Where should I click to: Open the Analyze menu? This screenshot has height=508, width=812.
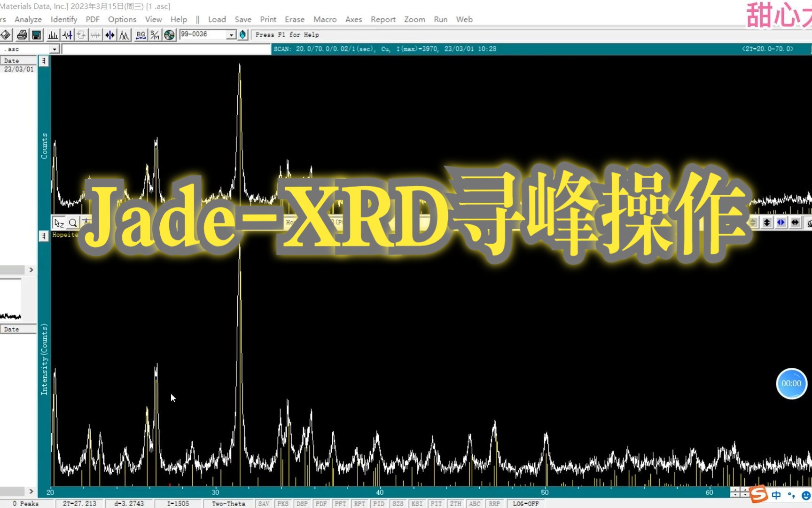(28, 19)
